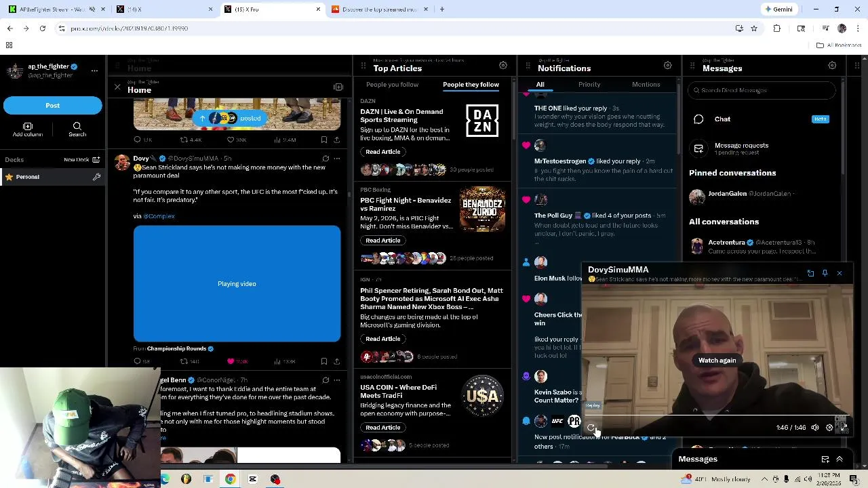Screen dimensions: 868x488
Task: Read Article for DAZN Live & On Demand
Action: pos(382,152)
